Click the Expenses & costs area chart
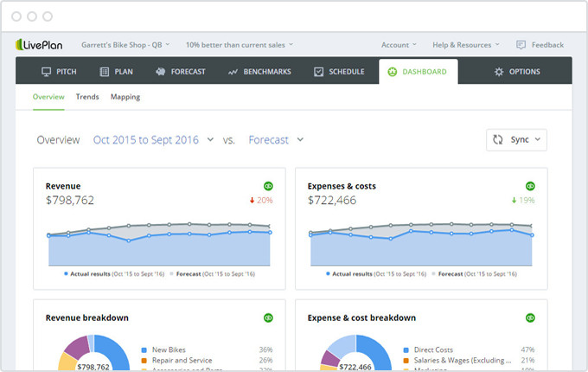Image resolution: width=588 pixels, height=372 pixels. pyautogui.click(x=421, y=244)
